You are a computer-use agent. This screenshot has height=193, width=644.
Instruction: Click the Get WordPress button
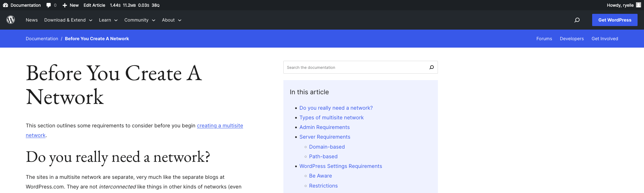tap(614, 20)
